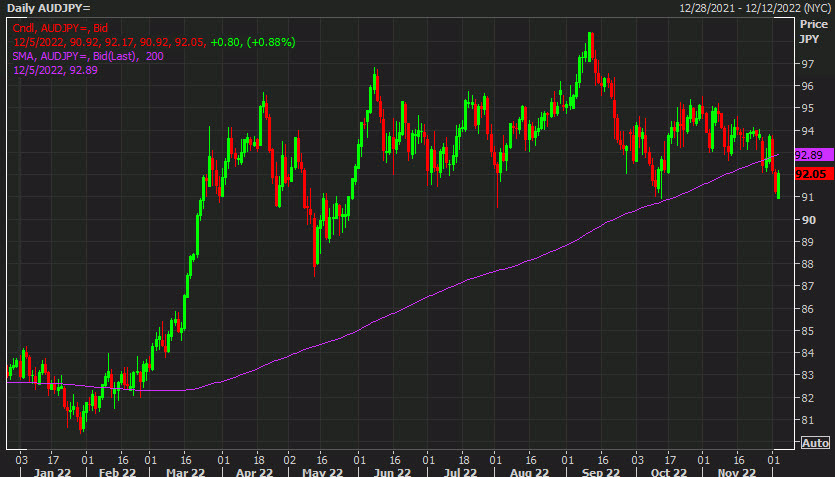
Task: Click the 95 price axis label
Action: pos(807,108)
